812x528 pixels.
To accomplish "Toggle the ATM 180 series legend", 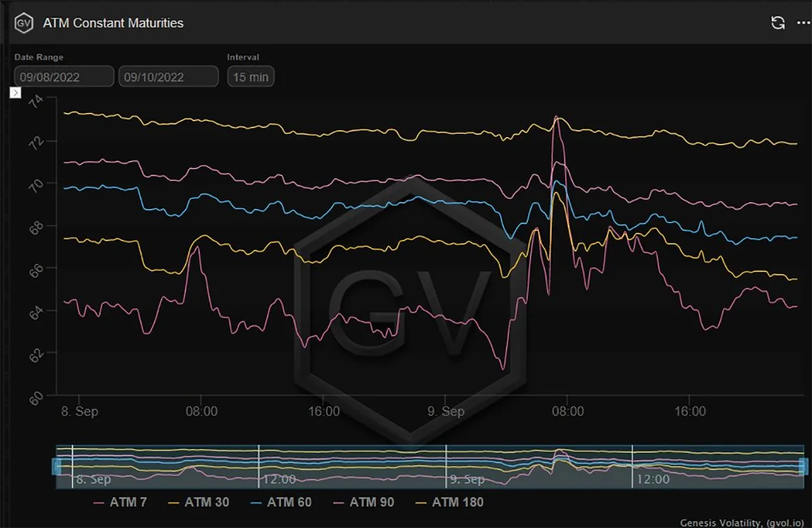I will tap(450, 502).
